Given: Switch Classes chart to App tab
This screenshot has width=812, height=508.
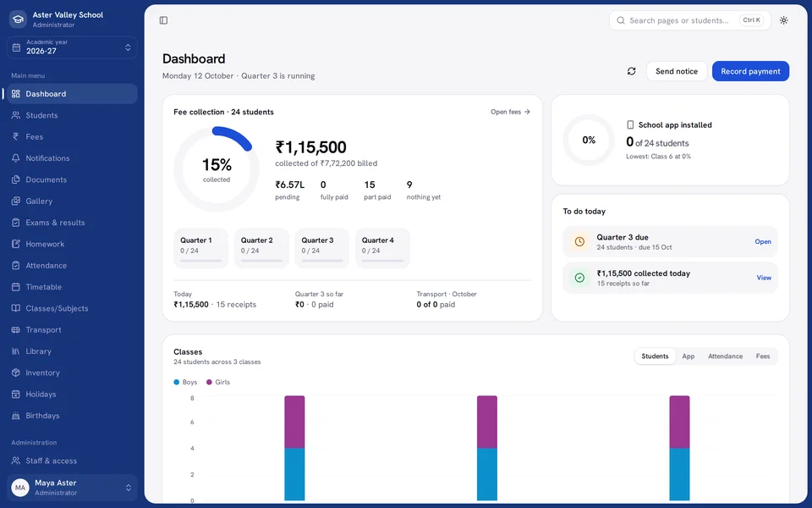Looking at the screenshot, I should pyautogui.click(x=689, y=356).
